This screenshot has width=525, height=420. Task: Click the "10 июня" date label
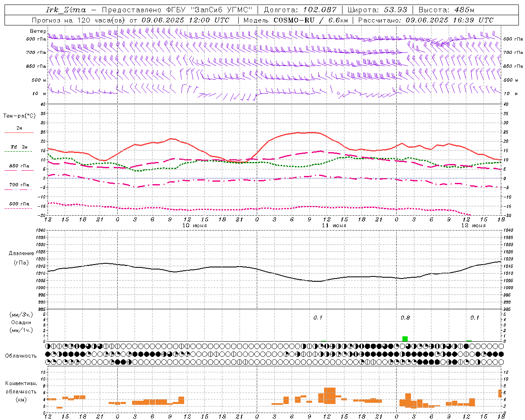(x=194, y=226)
